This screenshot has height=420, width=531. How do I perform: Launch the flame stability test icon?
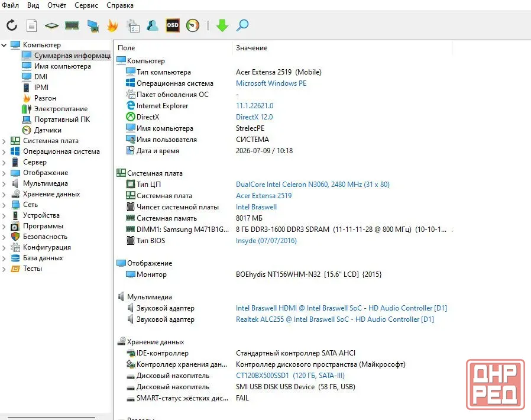pos(112,25)
